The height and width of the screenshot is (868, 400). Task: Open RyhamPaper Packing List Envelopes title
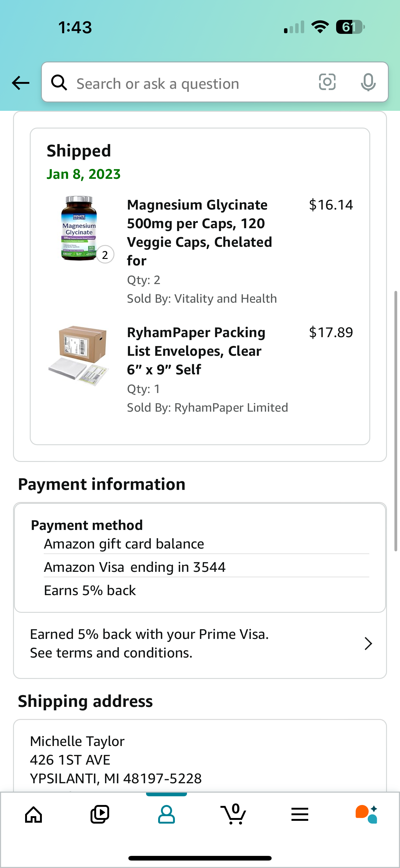click(x=196, y=351)
